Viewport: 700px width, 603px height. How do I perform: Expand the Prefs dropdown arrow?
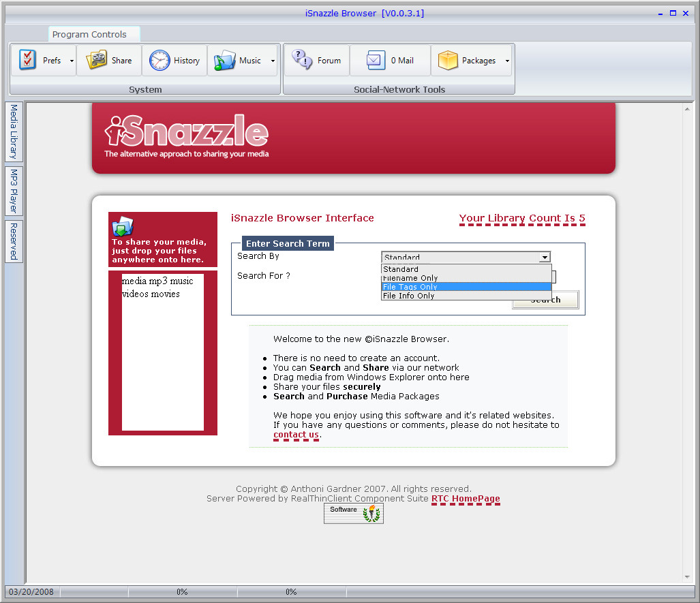click(x=72, y=61)
